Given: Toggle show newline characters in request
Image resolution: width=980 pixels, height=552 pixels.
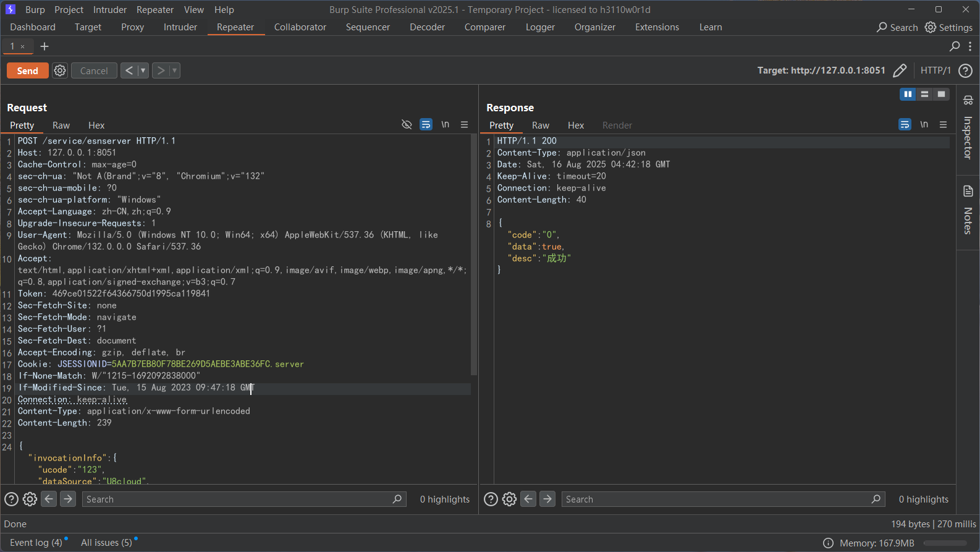Looking at the screenshot, I should point(445,125).
